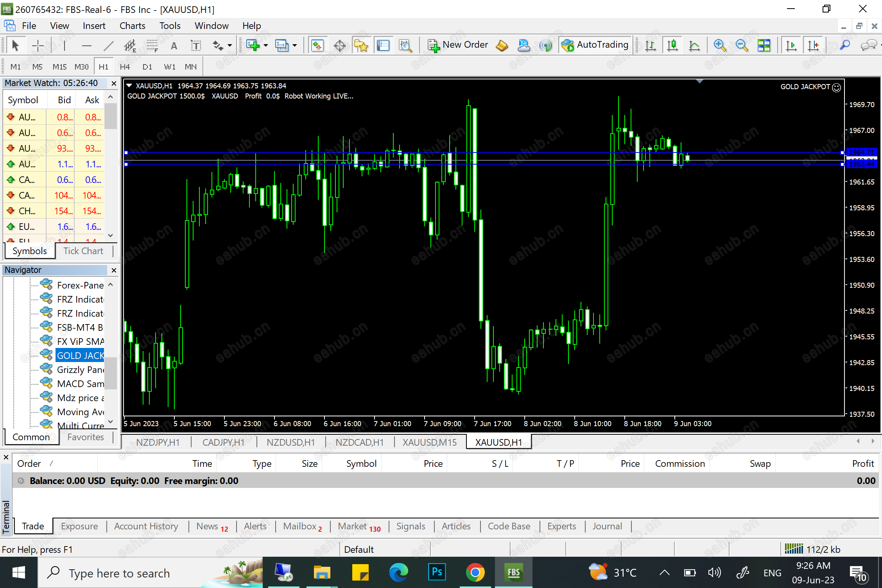Select GOLD JACK expert in Navigator
The height and width of the screenshot is (588, 882).
(80, 355)
